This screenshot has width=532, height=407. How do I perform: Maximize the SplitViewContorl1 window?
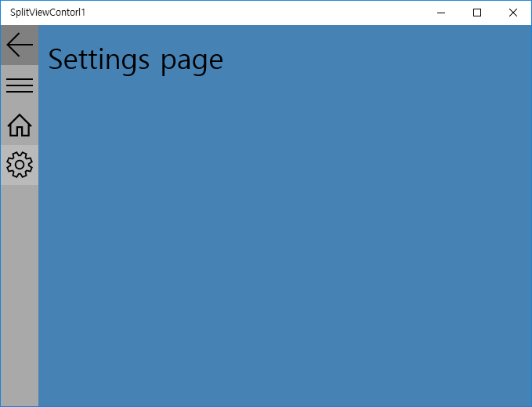point(477,13)
